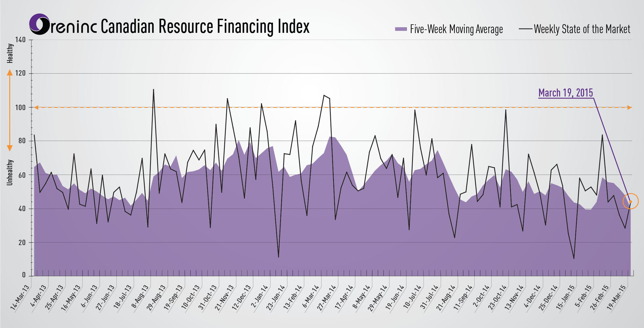Click the y-axis value 80
This screenshot has width=644, height=328.
pyautogui.click(x=22, y=141)
